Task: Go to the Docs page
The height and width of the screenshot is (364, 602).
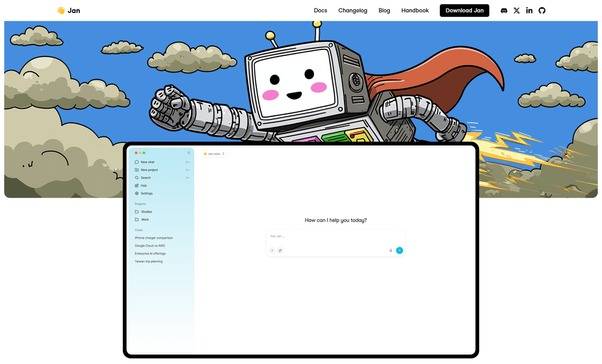Action: point(320,11)
